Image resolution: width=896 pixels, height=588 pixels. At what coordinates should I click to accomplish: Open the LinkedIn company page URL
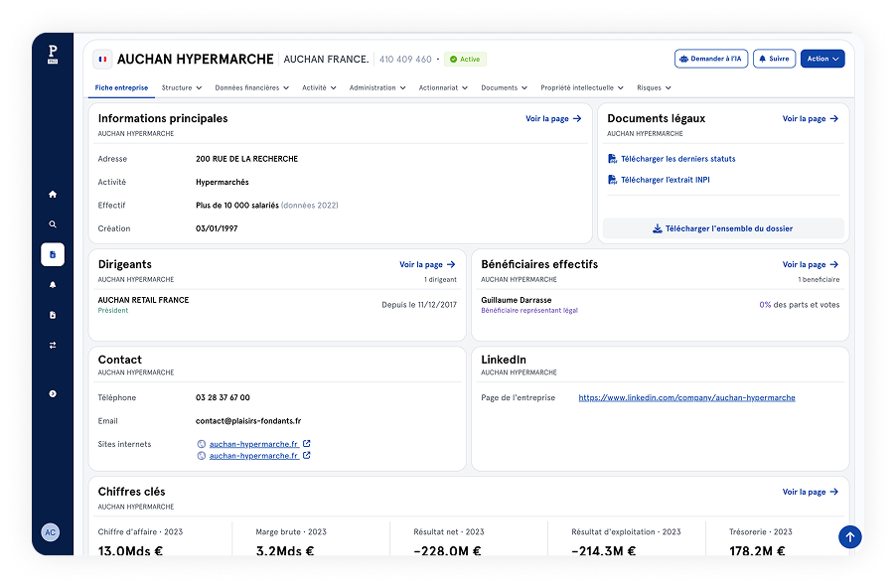click(x=686, y=397)
